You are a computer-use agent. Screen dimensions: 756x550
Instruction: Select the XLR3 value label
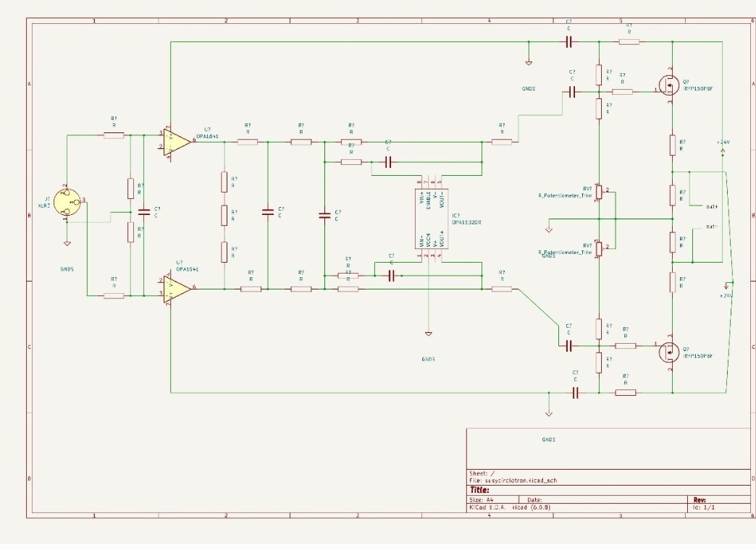pos(44,206)
